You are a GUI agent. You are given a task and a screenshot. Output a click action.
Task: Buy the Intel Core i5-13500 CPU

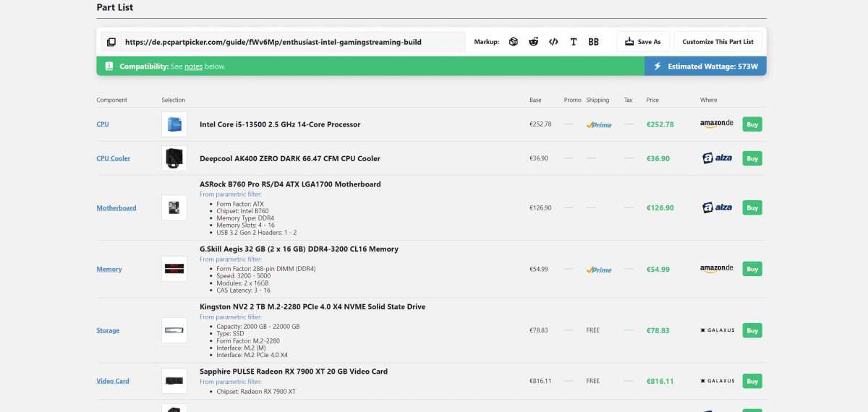click(x=752, y=124)
